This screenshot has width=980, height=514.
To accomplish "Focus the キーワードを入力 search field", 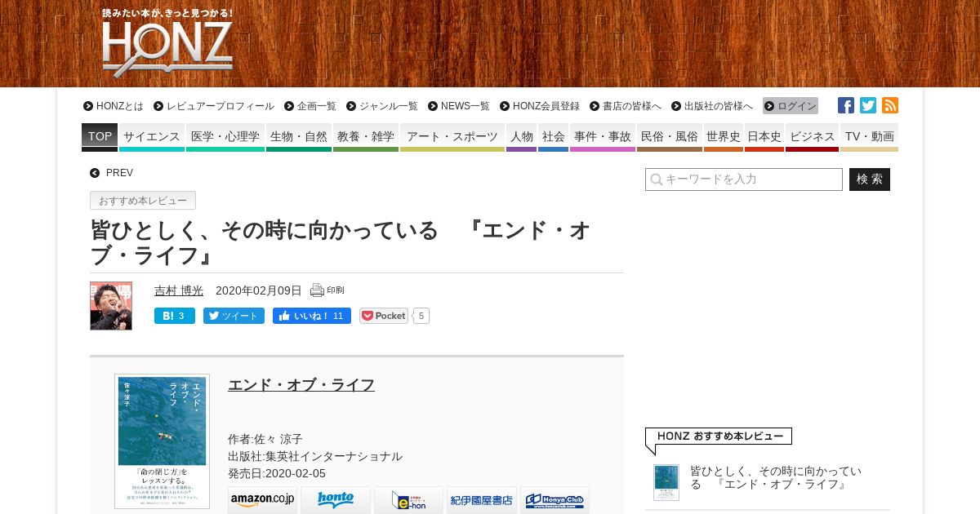I will point(744,179).
